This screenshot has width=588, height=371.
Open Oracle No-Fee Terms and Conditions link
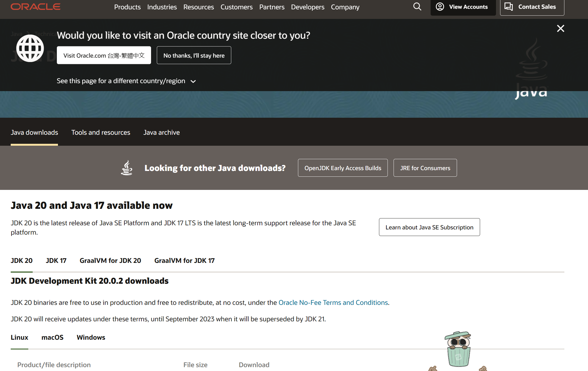coord(333,302)
